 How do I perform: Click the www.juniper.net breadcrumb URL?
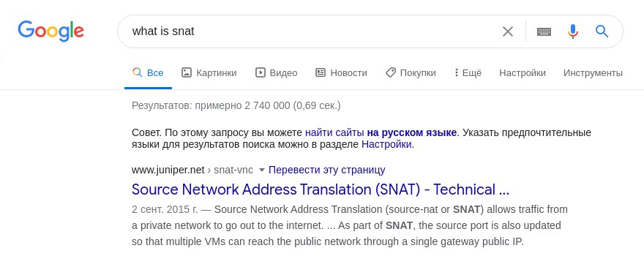coord(168,170)
